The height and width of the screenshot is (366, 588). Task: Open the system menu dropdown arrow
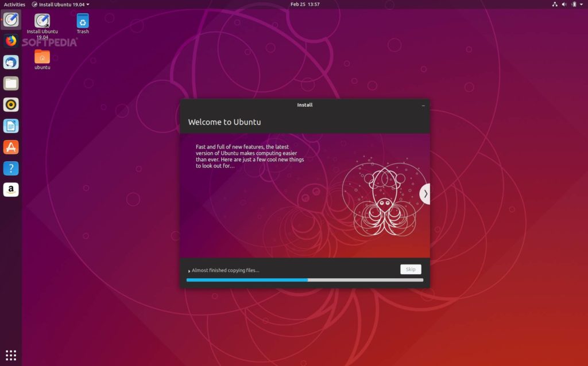coord(582,5)
